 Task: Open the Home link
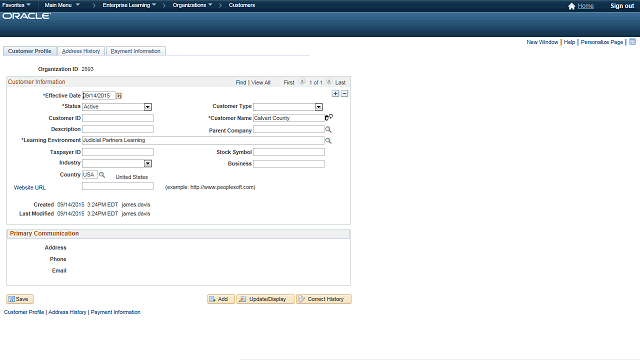[586, 6]
